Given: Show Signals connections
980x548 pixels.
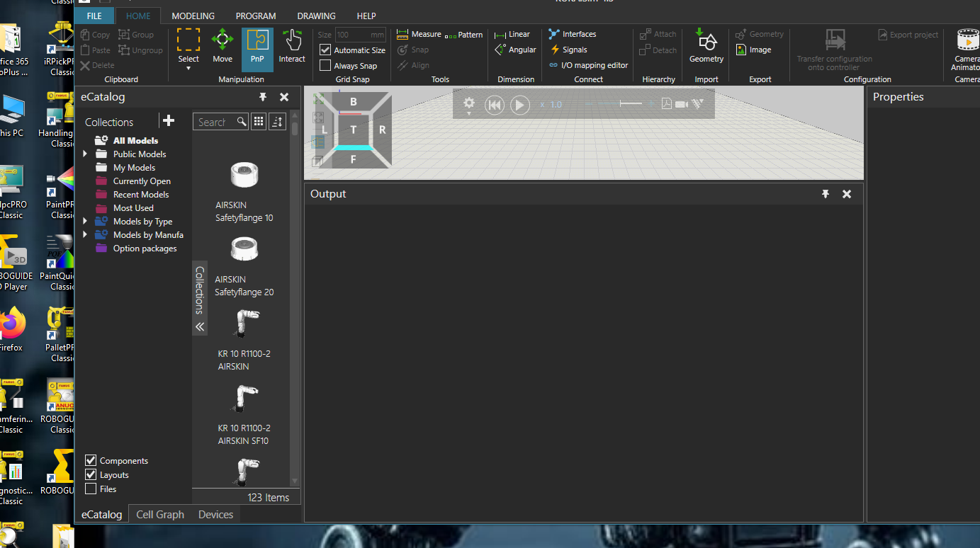Looking at the screenshot, I should (569, 50).
